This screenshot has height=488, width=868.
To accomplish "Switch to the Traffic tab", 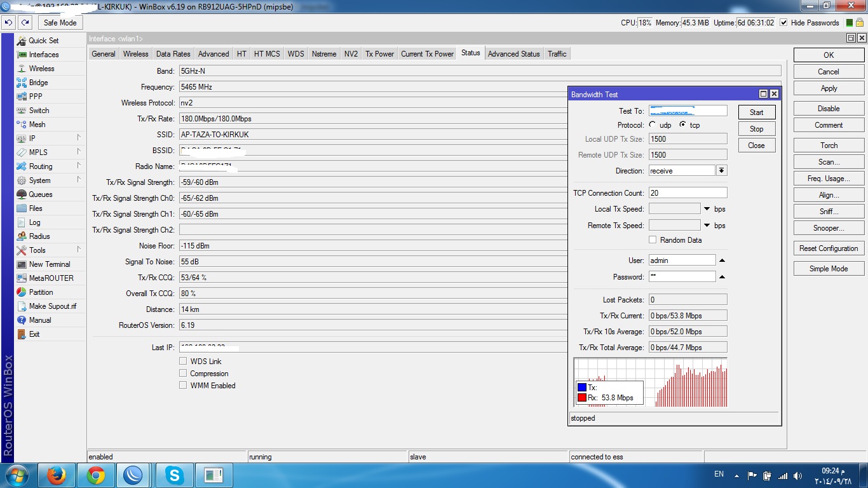I will point(557,54).
